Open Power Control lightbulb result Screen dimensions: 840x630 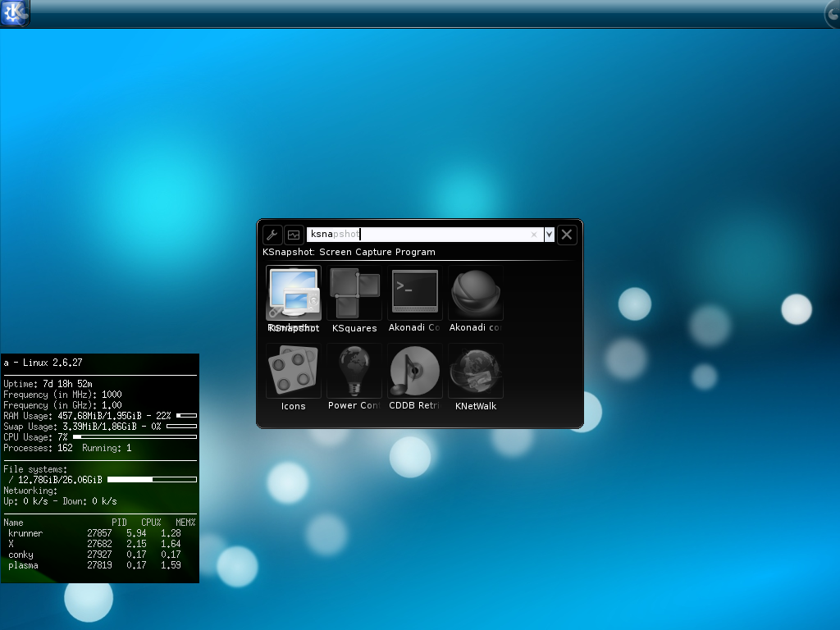click(354, 377)
